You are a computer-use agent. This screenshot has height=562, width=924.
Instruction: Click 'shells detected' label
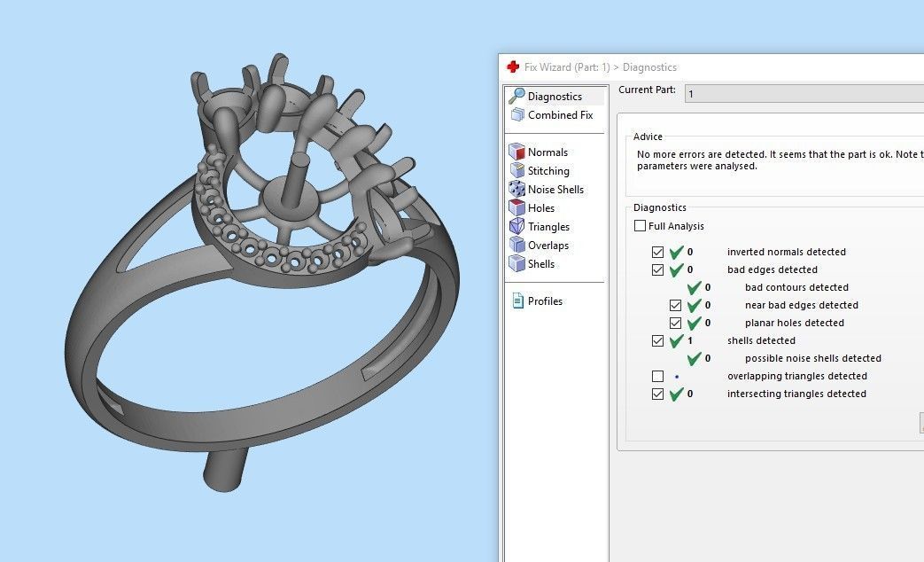coord(761,340)
